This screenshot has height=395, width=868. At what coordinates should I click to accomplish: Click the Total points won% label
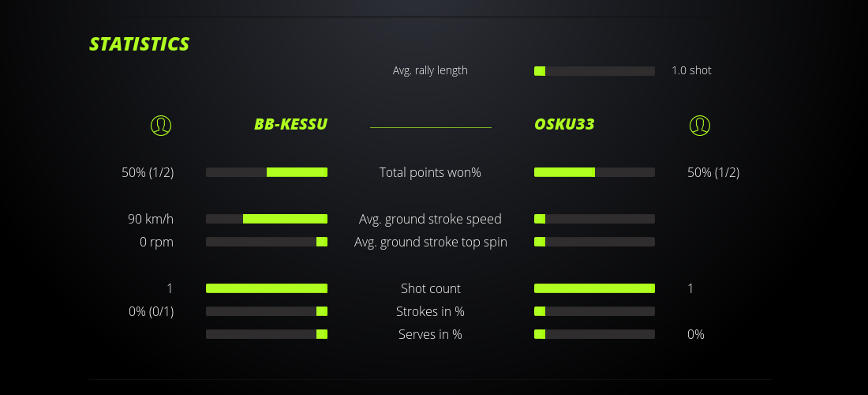430,172
